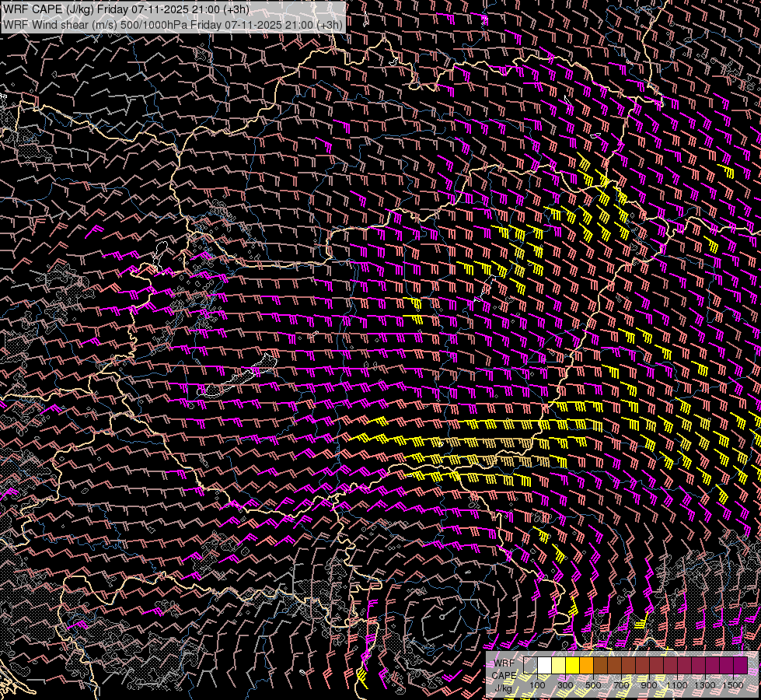
Task: Click the small circle at the cyclone center
Action: [x=442, y=618]
